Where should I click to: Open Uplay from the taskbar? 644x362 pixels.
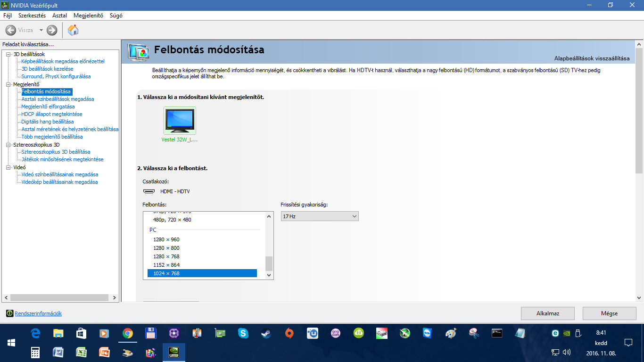point(313,334)
